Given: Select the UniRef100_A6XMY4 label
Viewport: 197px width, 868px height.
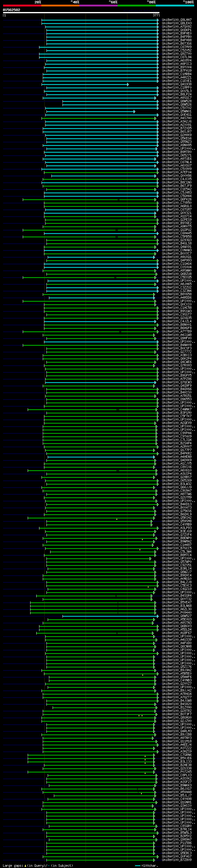Looking at the screenshot, I should point(177,61).
